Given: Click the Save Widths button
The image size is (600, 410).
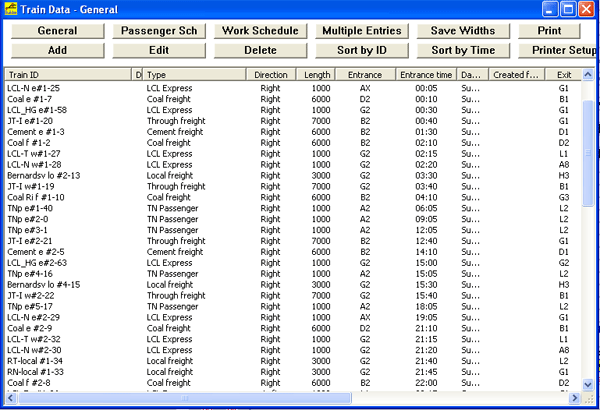Looking at the screenshot, I should 463,31.
